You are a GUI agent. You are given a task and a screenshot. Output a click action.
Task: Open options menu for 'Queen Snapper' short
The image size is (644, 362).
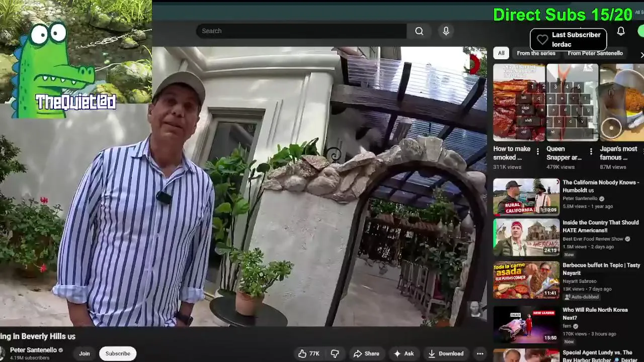[x=591, y=151]
